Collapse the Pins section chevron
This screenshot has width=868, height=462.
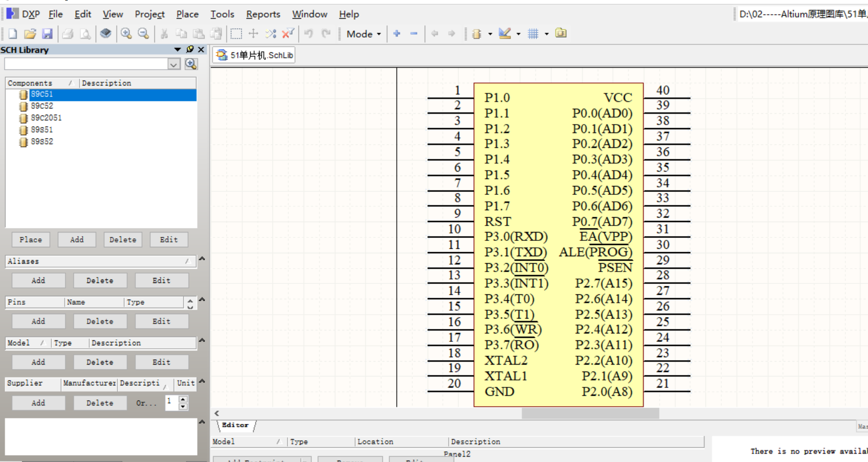(x=202, y=300)
